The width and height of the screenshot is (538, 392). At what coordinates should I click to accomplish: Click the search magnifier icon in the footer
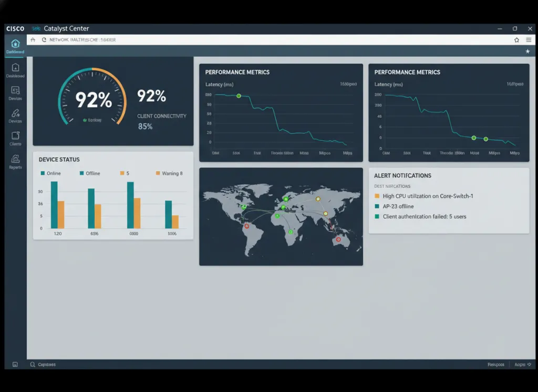[x=33, y=364]
